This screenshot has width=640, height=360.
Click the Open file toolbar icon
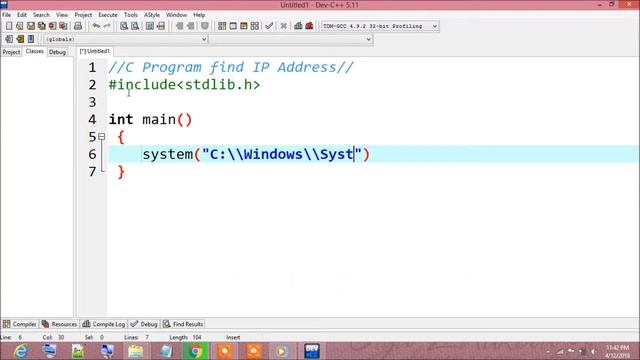coord(20,26)
